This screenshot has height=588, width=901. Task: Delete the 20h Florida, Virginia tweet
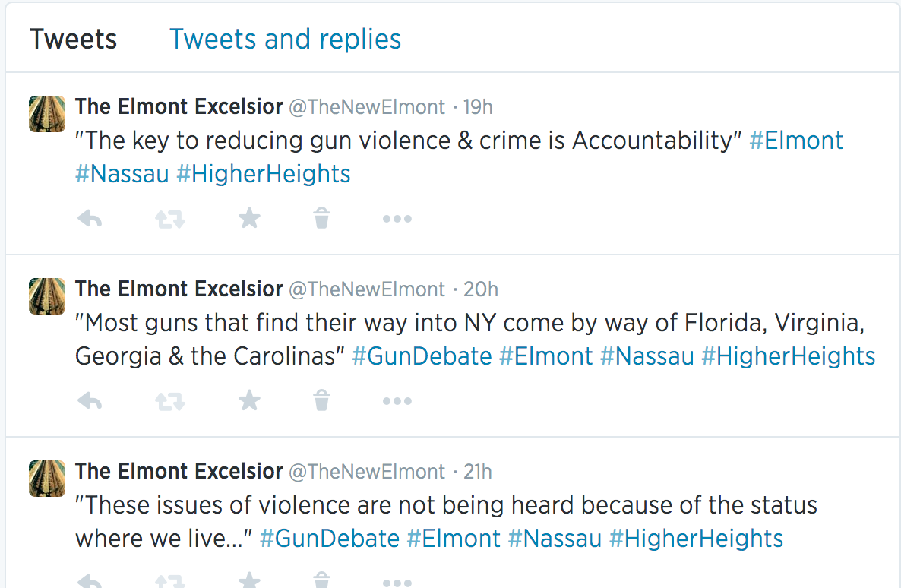322,400
